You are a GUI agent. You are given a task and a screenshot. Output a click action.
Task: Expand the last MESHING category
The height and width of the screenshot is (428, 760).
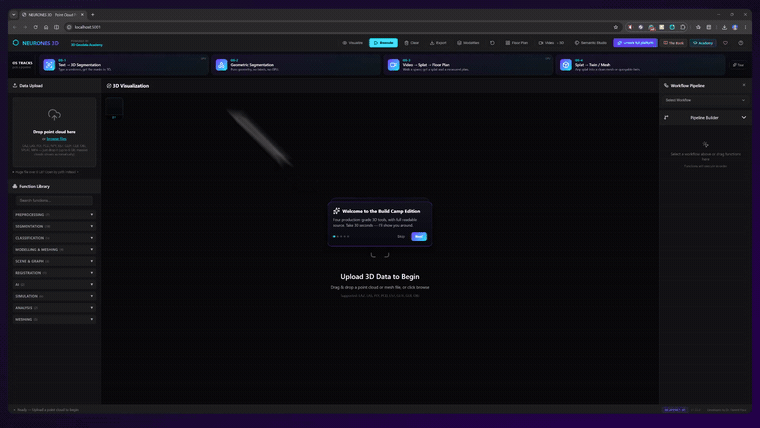tap(54, 319)
